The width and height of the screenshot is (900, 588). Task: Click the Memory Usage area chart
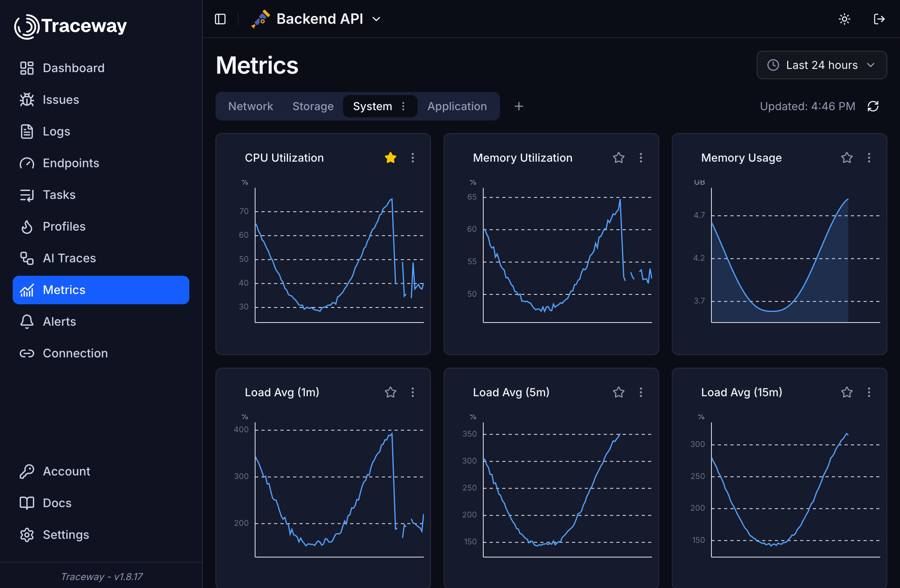click(x=795, y=255)
